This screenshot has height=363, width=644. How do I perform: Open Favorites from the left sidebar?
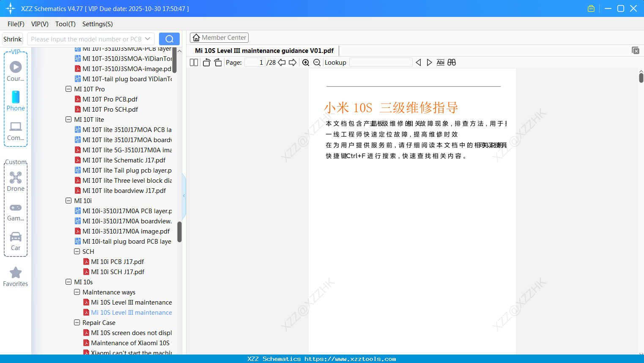[x=16, y=276]
